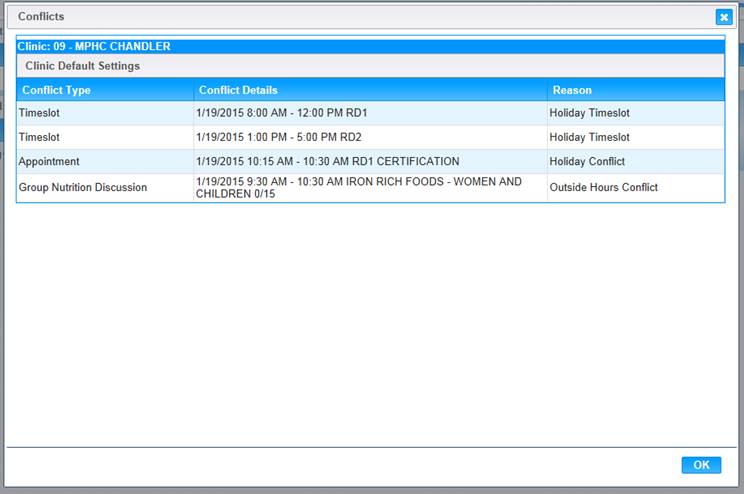
Task: Click the 8:00 AM - 12:00 PM RD1 details
Action: (370, 113)
